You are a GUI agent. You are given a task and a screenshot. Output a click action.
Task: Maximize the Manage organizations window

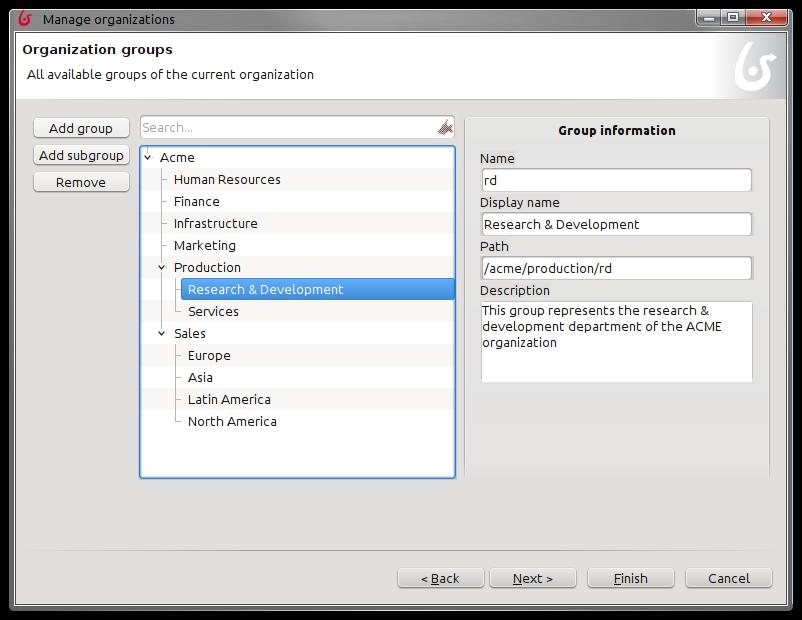pos(733,17)
